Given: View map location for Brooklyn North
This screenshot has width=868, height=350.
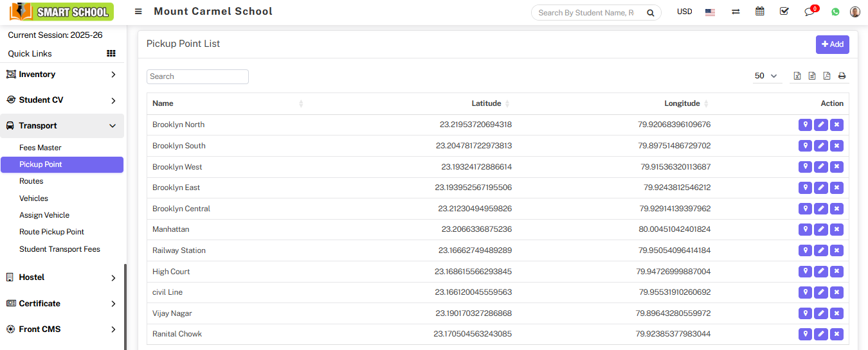Looking at the screenshot, I should 805,125.
